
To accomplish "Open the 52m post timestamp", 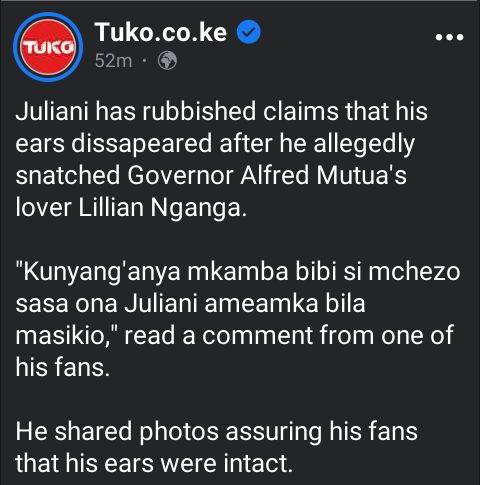I will (x=113, y=61).
